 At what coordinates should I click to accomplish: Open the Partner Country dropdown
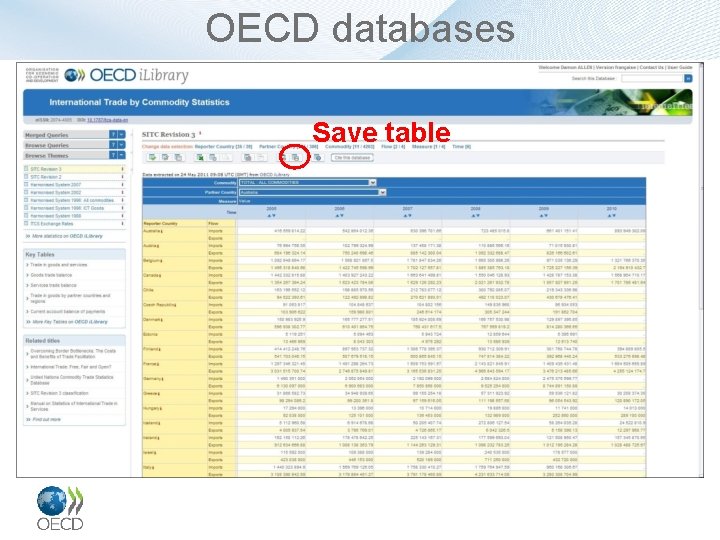pos(312,192)
